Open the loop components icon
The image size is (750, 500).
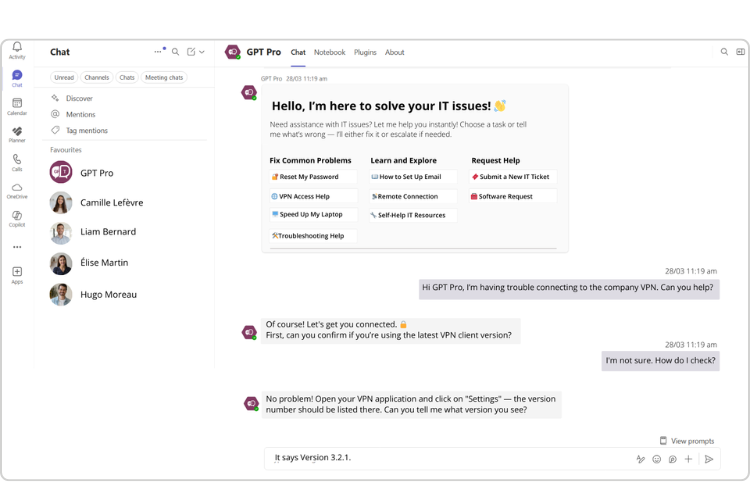(673, 459)
